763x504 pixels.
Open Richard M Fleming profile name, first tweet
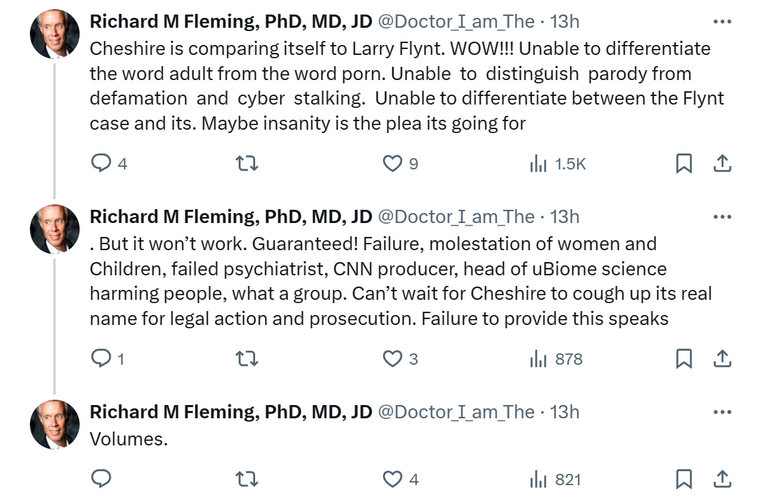tap(231, 21)
